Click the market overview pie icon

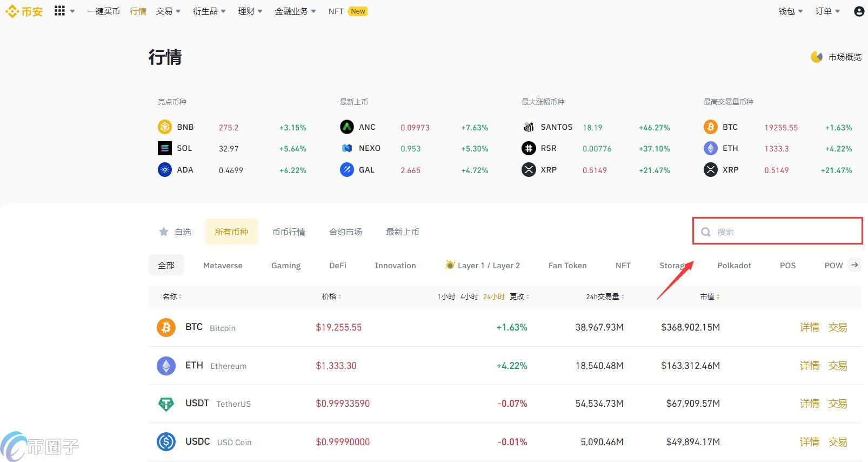click(816, 57)
